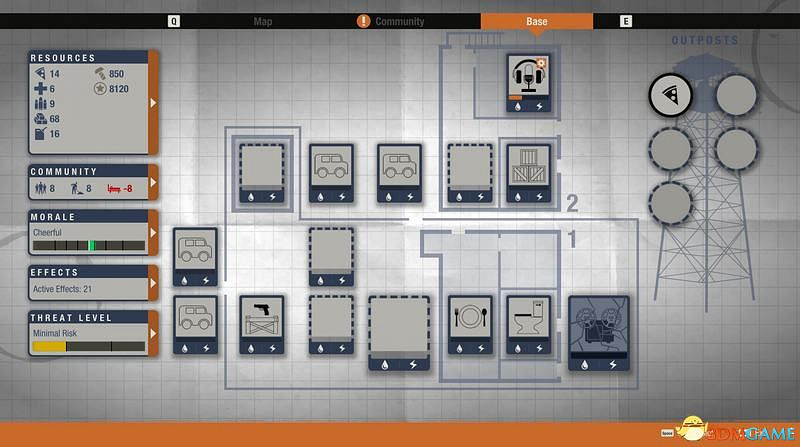Image resolution: width=800 pixels, height=447 pixels.
Task: Click the Threat Level risk bar
Action: coord(89,346)
